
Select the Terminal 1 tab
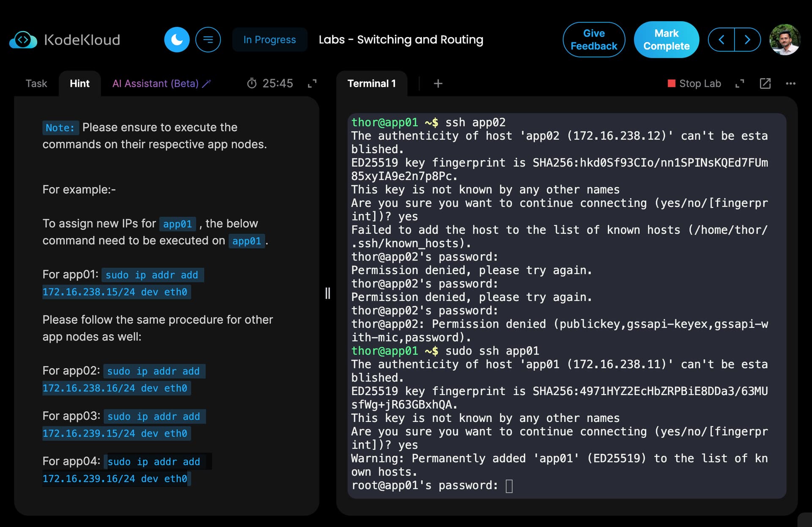coord(371,84)
